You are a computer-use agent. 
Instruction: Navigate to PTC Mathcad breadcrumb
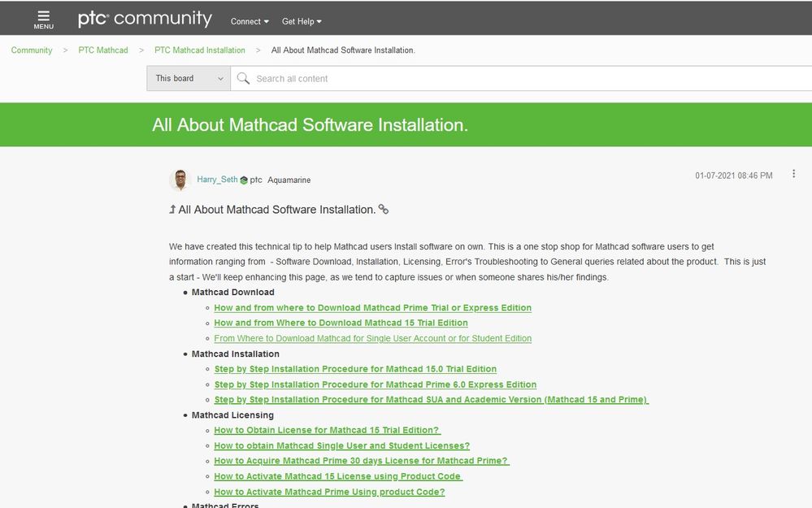[103, 50]
